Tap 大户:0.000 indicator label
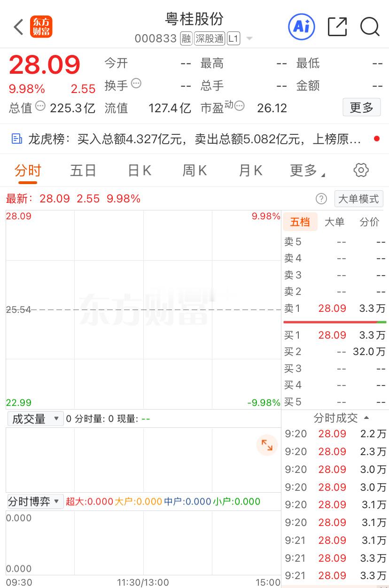 139,502
